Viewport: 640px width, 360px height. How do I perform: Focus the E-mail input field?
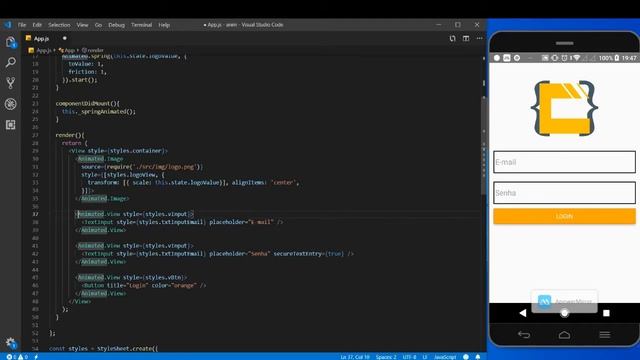point(564,162)
